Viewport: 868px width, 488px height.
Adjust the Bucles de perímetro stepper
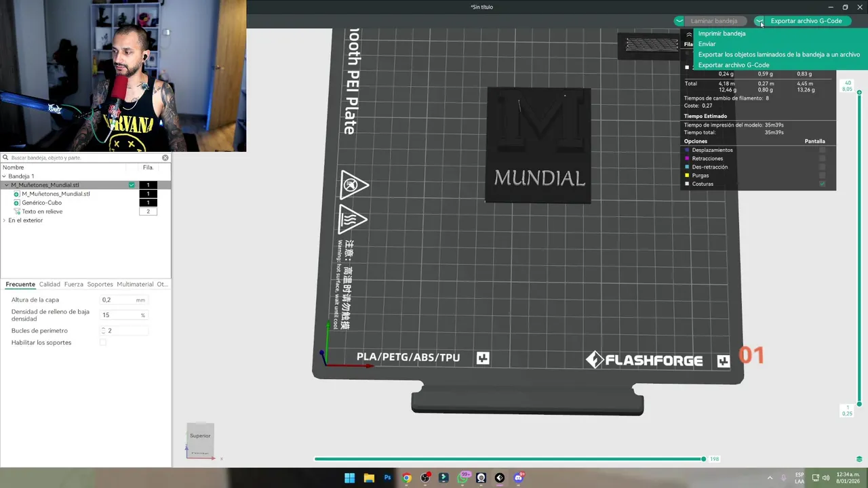(x=104, y=331)
